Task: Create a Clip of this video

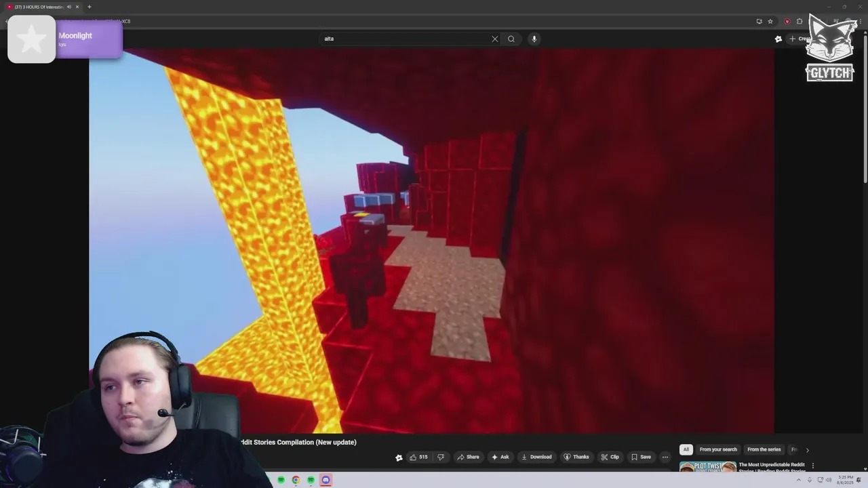Action: 610,457
